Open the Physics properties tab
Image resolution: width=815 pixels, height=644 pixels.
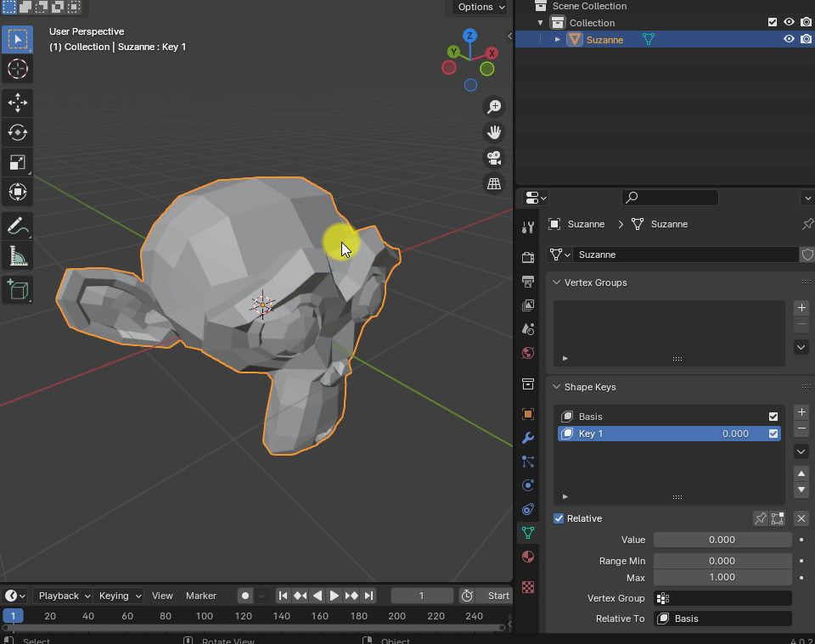click(528, 485)
